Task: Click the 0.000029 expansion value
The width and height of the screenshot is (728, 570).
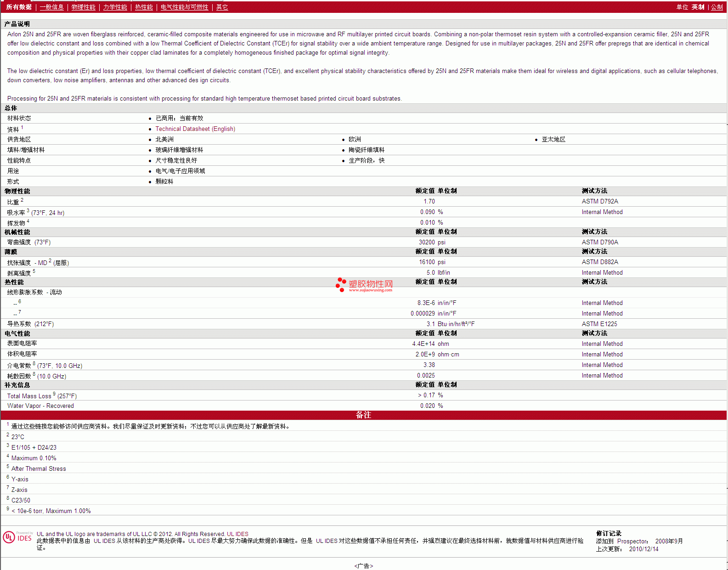Action: [x=423, y=314]
